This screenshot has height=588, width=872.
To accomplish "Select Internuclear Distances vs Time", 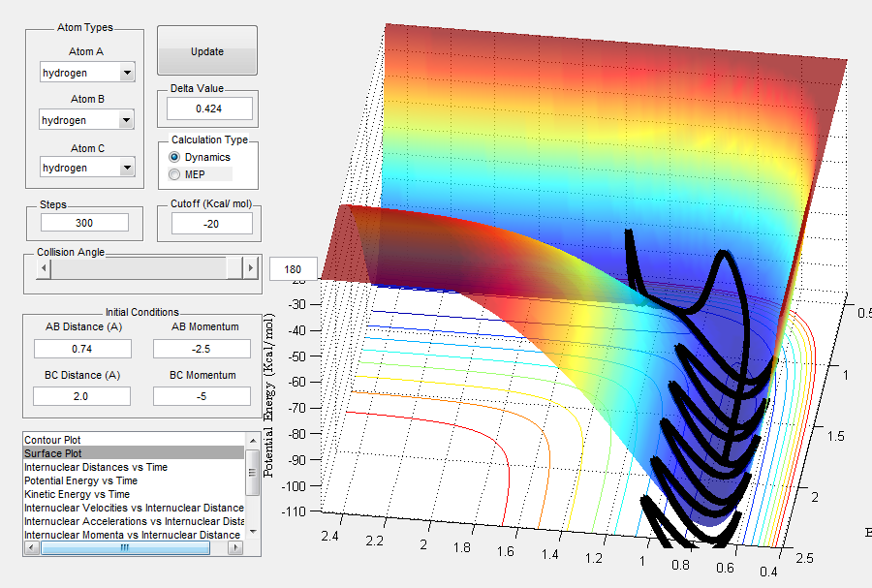I will (134, 467).
